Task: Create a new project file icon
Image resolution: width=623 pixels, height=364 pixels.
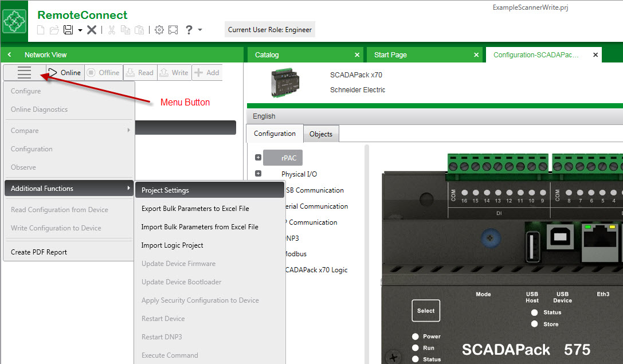Action: click(x=41, y=30)
